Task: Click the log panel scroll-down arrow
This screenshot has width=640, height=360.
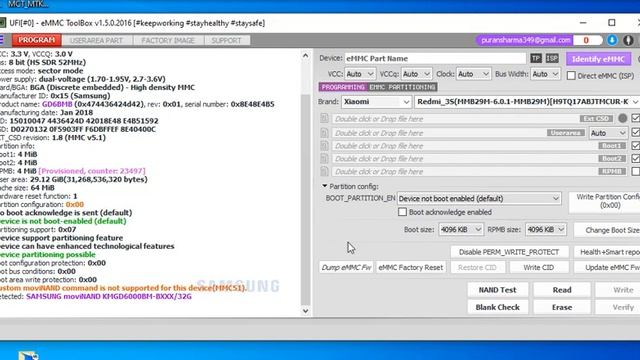Action: [305, 311]
